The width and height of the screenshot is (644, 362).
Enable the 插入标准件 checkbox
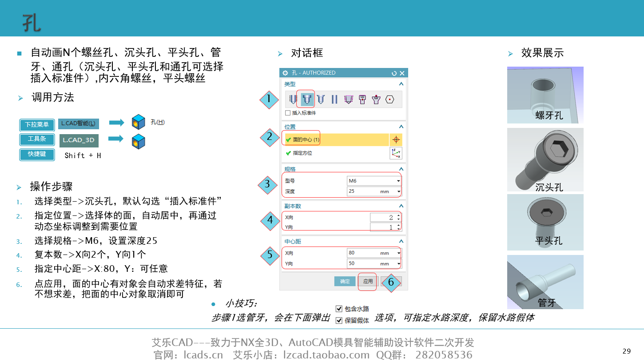pyautogui.click(x=288, y=113)
